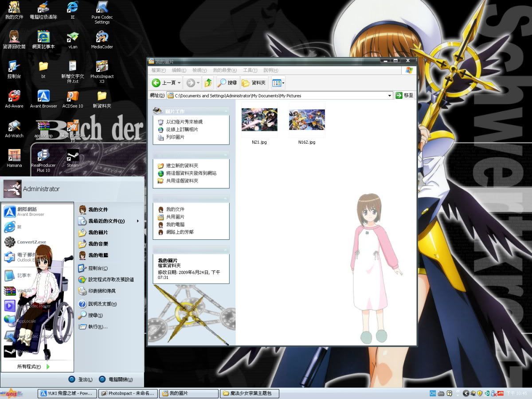
Task: Click the 搜尋 search toolbar button
Action: [x=227, y=82]
